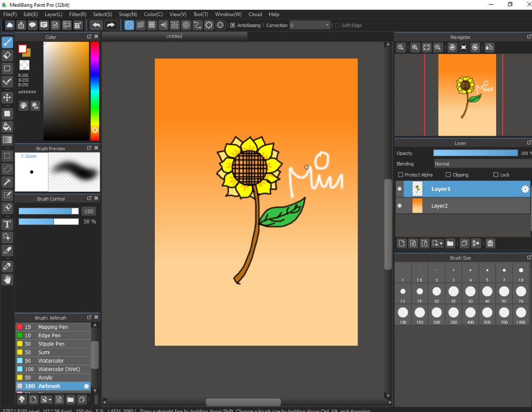Hide Layer2 using its visibility dot
The image size is (532, 412).
click(400, 206)
